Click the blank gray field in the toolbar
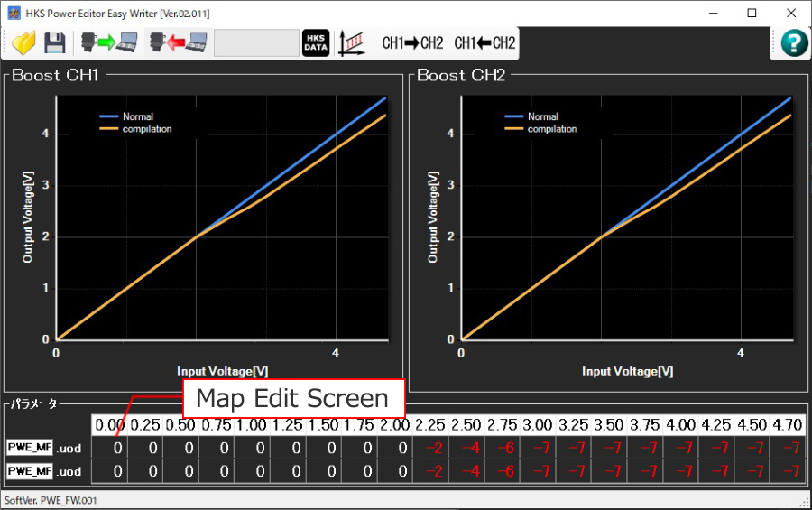812x510 pixels. click(257, 43)
